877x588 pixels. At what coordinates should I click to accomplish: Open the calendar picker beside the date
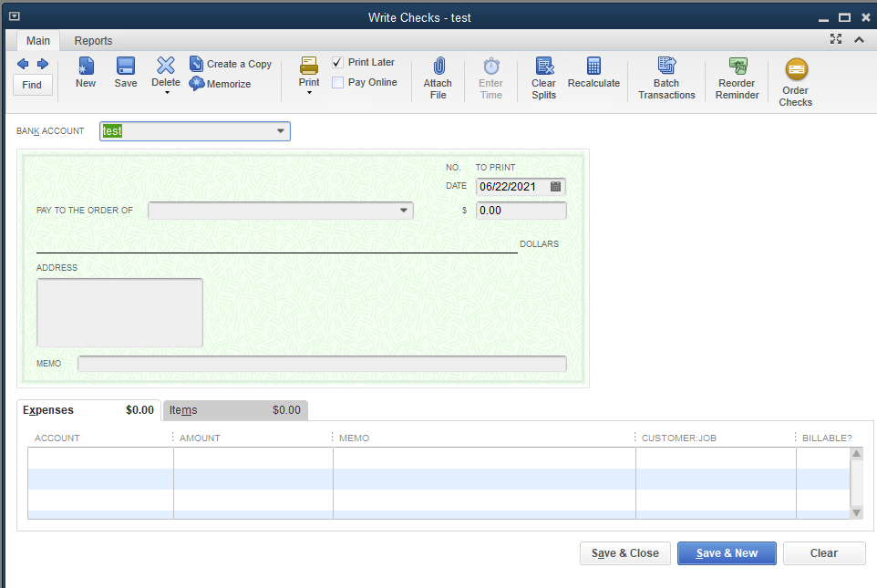[555, 186]
